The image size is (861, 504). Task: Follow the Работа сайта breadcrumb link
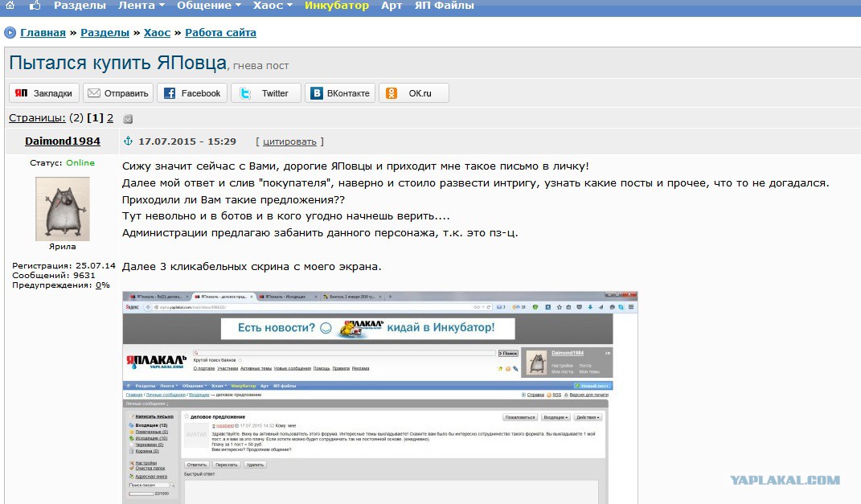[220, 33]
